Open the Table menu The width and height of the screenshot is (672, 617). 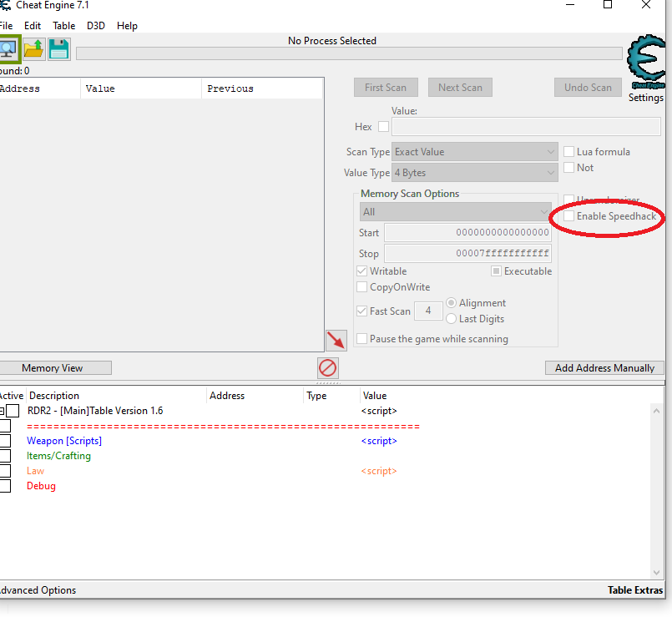pyautogui.click(x=63, y=26)
